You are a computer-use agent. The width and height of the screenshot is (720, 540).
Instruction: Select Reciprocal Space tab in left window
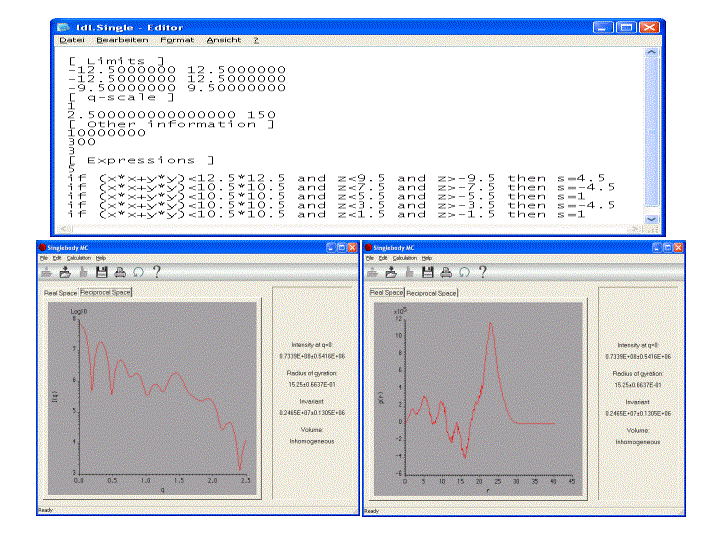(x=106, y=292)
